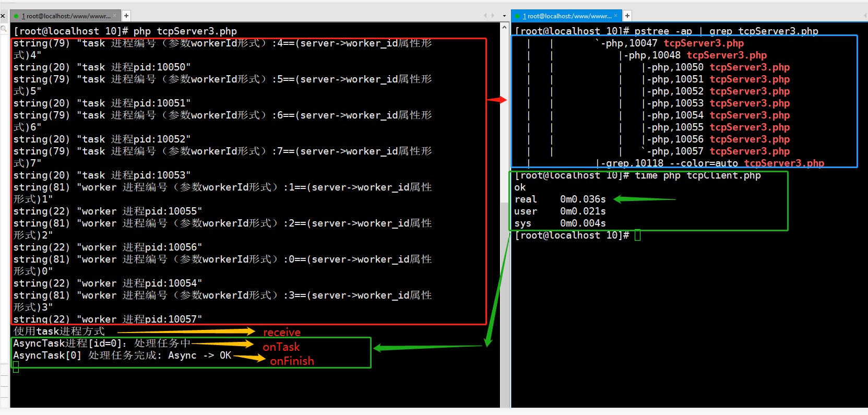The image size is (868, 415).
Task: Switch to the right root@localhost tab
Action: (567, 16)
